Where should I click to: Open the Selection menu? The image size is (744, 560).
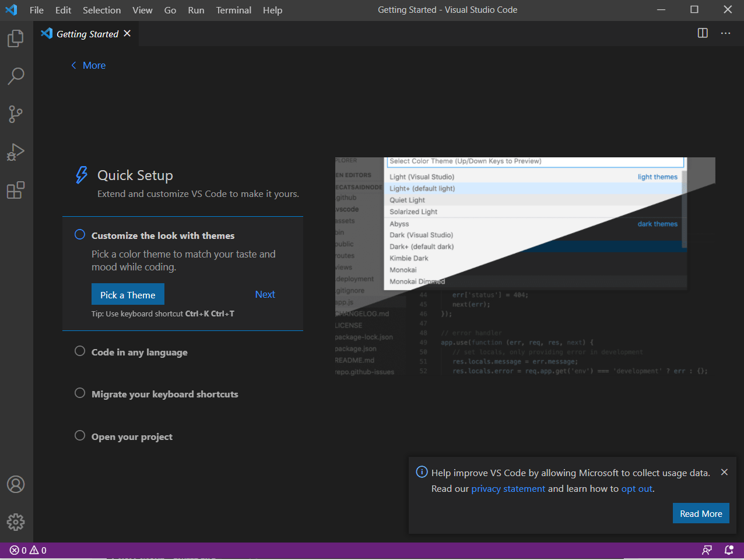pyautogui.click(x=102, y=10)
